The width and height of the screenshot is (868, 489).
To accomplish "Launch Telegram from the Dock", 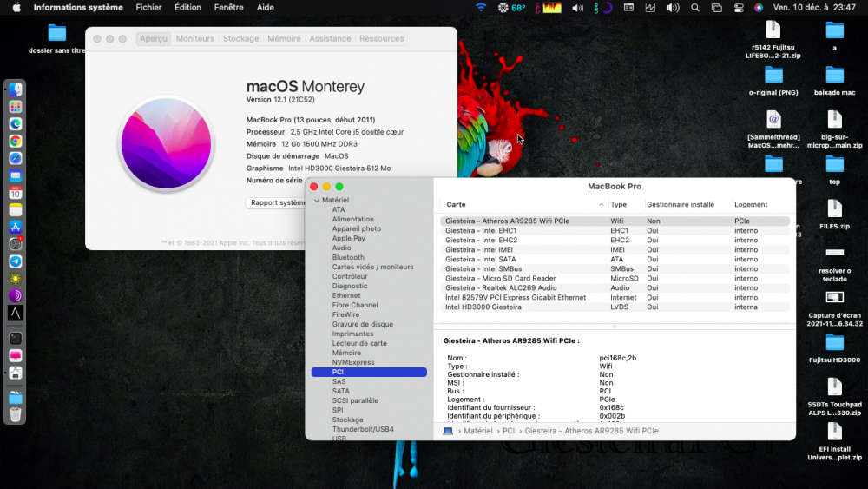I will pyautogui.click(x=16, y=261).
